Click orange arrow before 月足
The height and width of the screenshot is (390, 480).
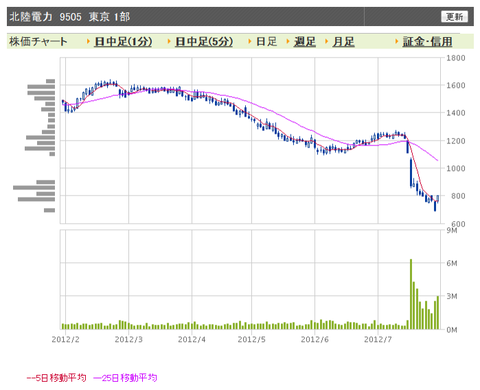pos(327,41)
